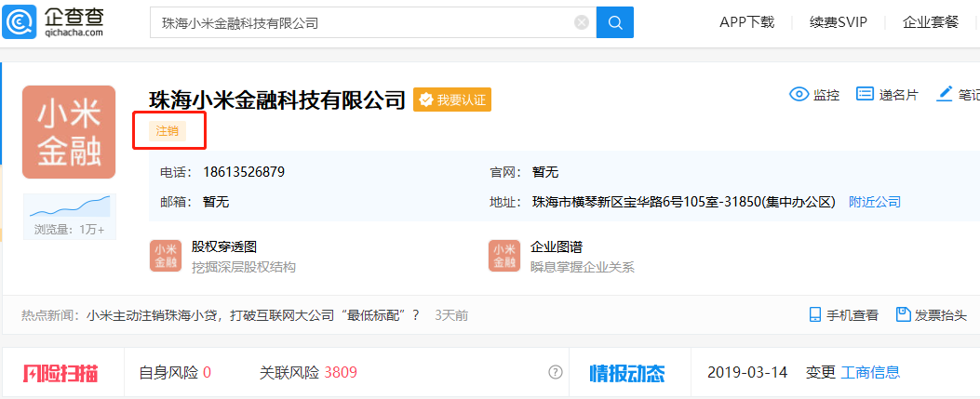The width and height of the screenshot is (980, 399).
Task: Click the 手机查看 phone icon
Action: [x=815, y=314]
